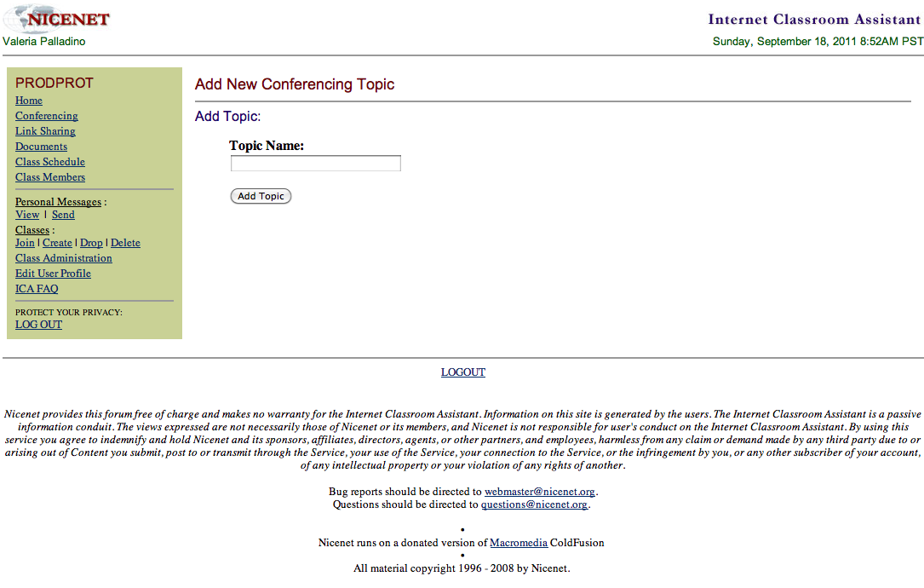Delete a class link
This screenshot has height=588, width=924.
pos(125,243)
